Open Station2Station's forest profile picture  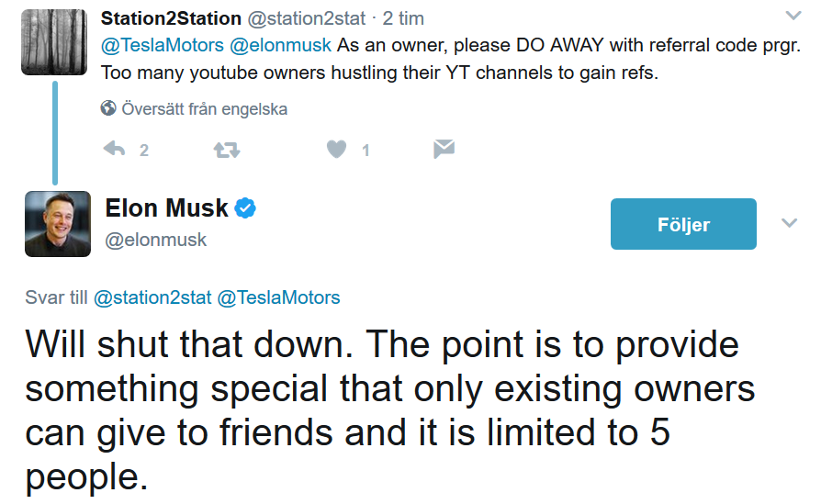(54, 41)
